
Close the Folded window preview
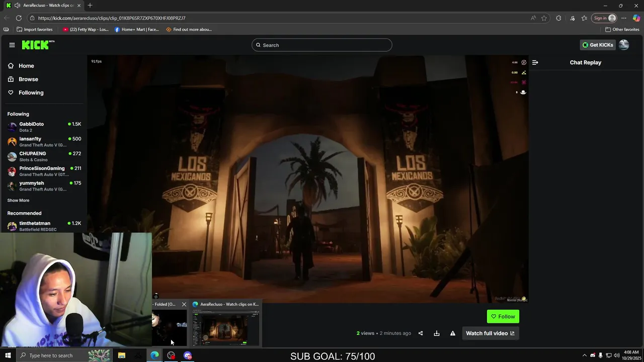[184, 304]
